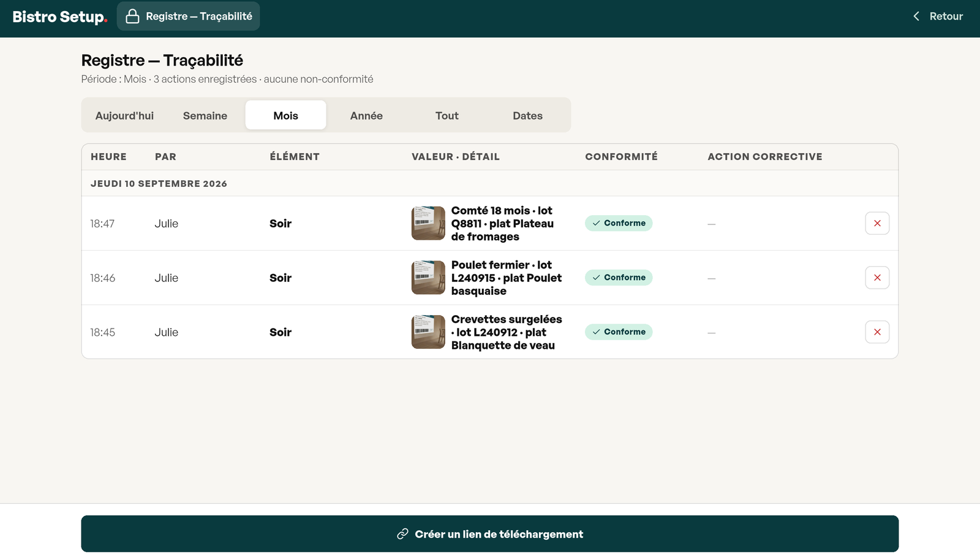Click the lock icon in the header

(132, 16)
